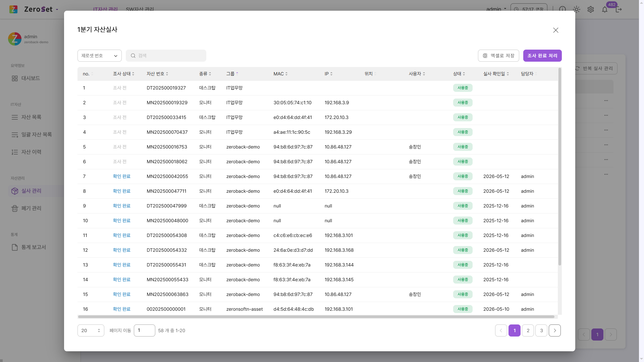Click the 페이지 이동 page number field

click(145, 330)
